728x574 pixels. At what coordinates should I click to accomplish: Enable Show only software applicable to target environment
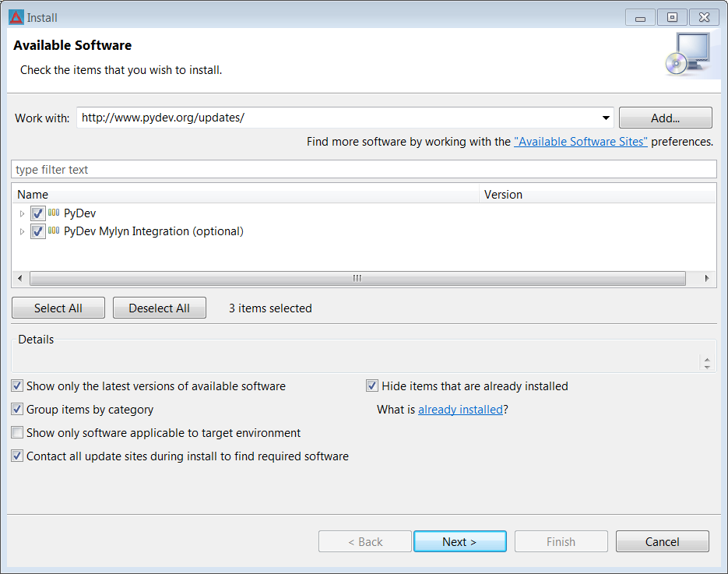17,433
